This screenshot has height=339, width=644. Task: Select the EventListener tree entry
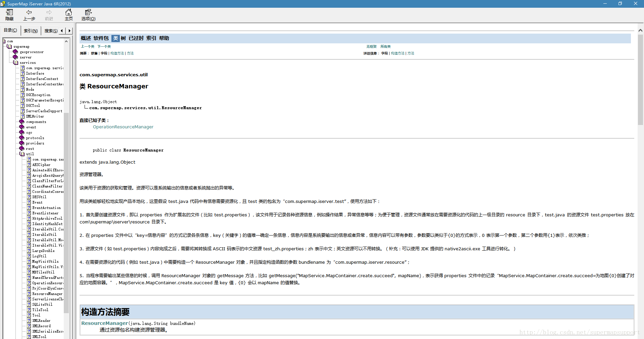(45, 213)
